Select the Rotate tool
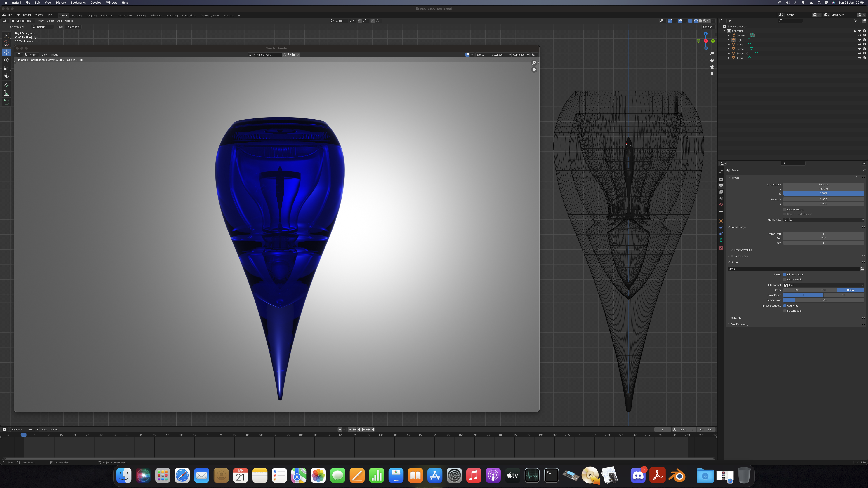 (6, 60)
